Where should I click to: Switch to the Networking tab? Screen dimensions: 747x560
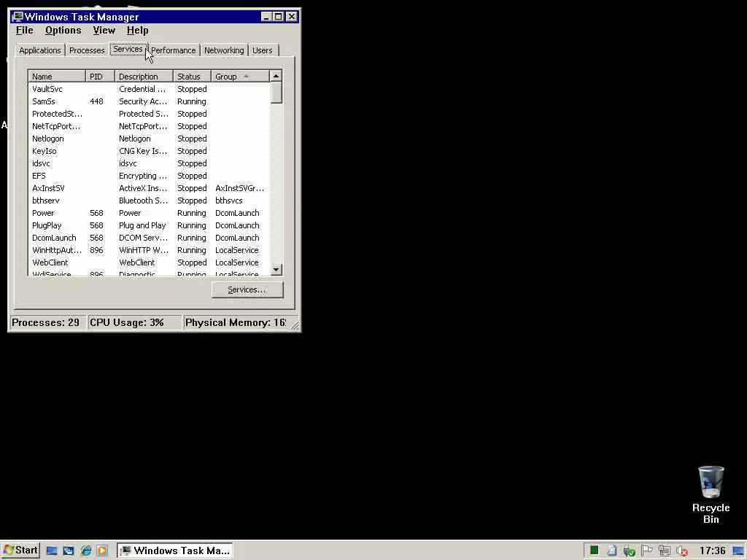point(224,50)
